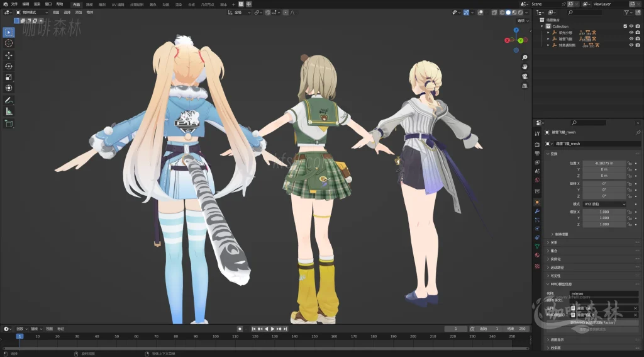Viewport: 644px width, 357px height.
Task: Open the 编辑 Edit menu
Action: (25, 4)
